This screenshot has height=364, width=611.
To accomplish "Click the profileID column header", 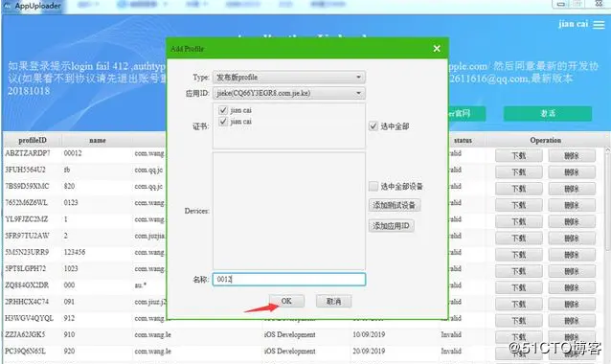I will [x=33, y=140].
